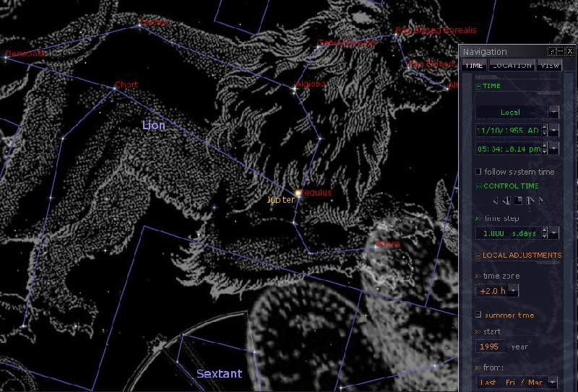Collapse the CONTROL TIME section icon
This screenshot has height=392, width=578.
[479, 186]
